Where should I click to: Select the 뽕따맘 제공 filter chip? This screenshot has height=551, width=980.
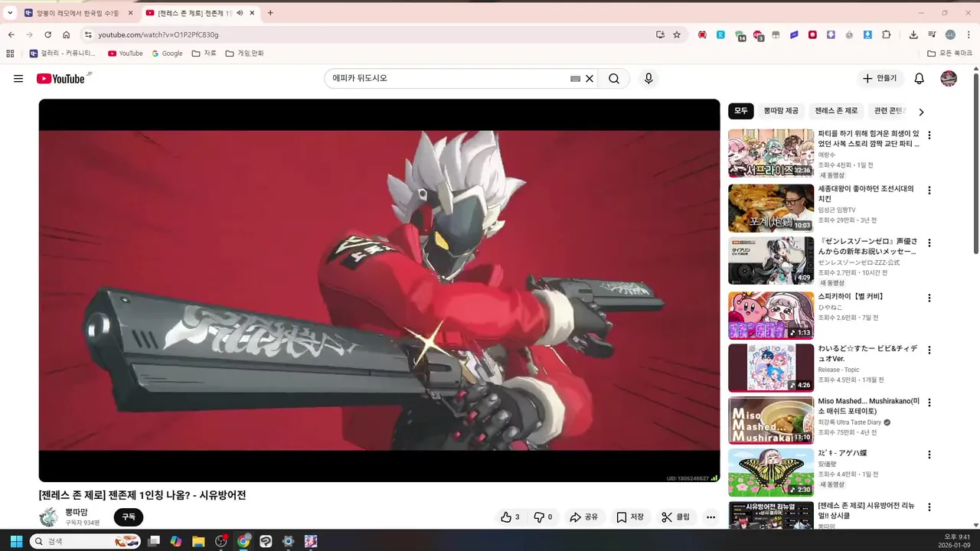[x=781, y=111]
